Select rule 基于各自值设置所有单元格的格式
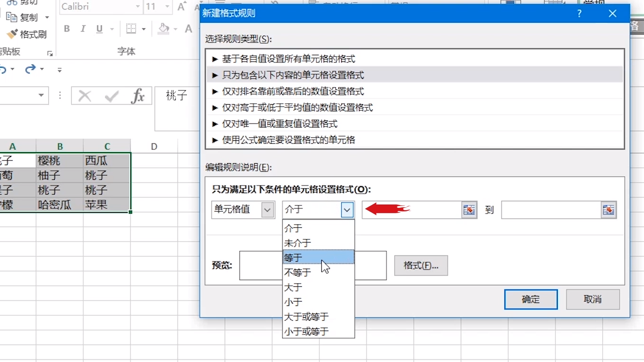The height and width of the screenshot is (362, 644). pyautogui.click(x=415, y=59)
